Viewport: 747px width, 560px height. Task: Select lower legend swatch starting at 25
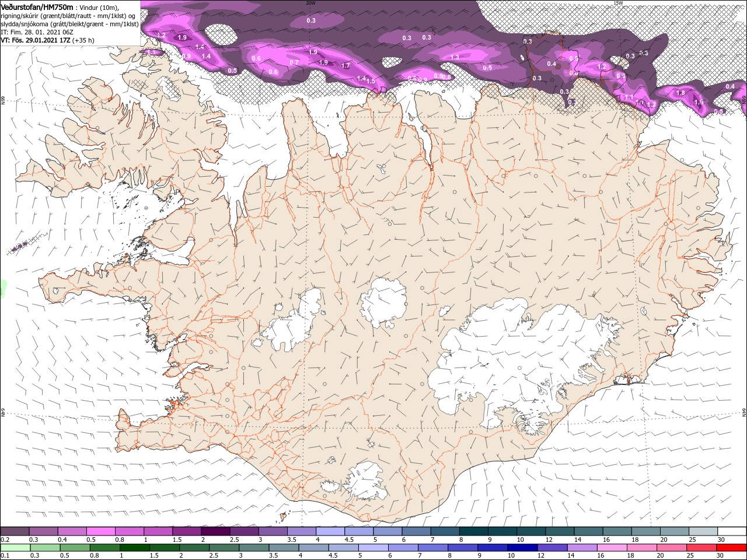(x=702, y=548)
